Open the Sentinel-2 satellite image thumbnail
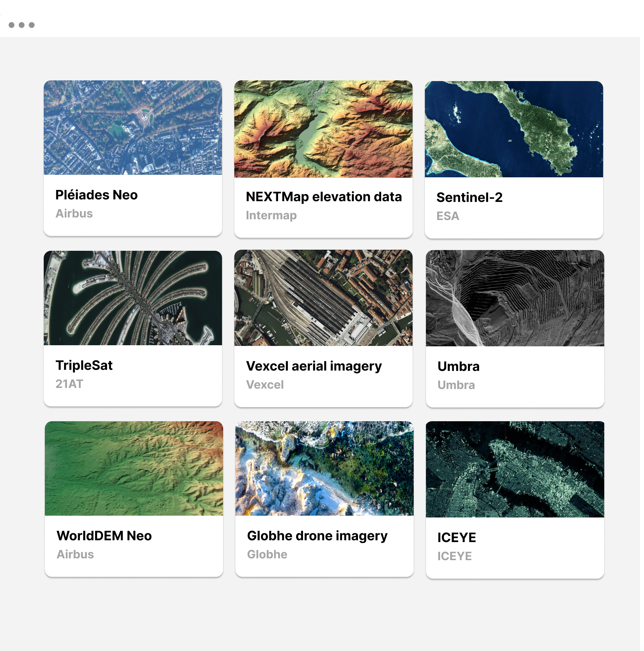Screen dimensions: 644x651 pyautogui.click(x=514, y=129)
